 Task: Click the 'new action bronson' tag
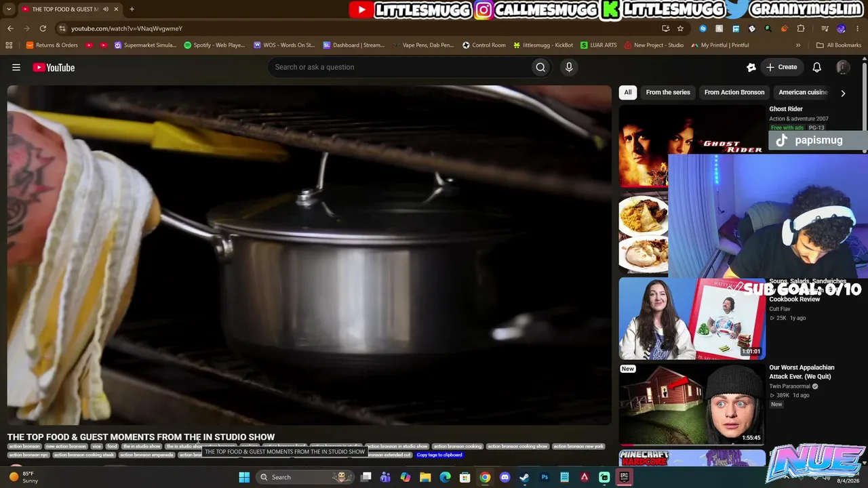[66, 447]
